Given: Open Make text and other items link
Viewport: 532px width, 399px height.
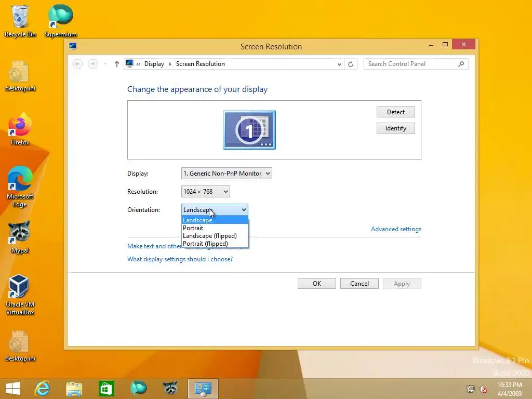Looking at the screenshot, I should coord(154,246).
